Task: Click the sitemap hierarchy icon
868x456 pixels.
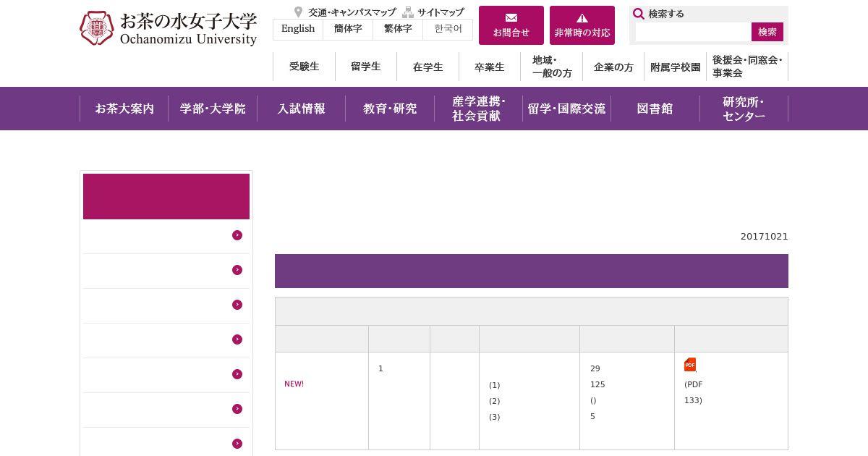Action: click(408, 12)
